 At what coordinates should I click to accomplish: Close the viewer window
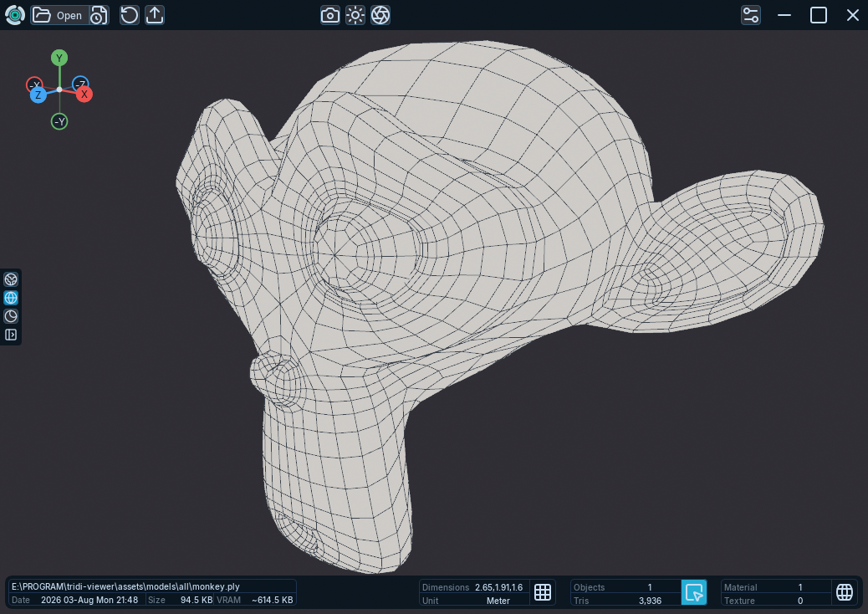tap(852, 15)
